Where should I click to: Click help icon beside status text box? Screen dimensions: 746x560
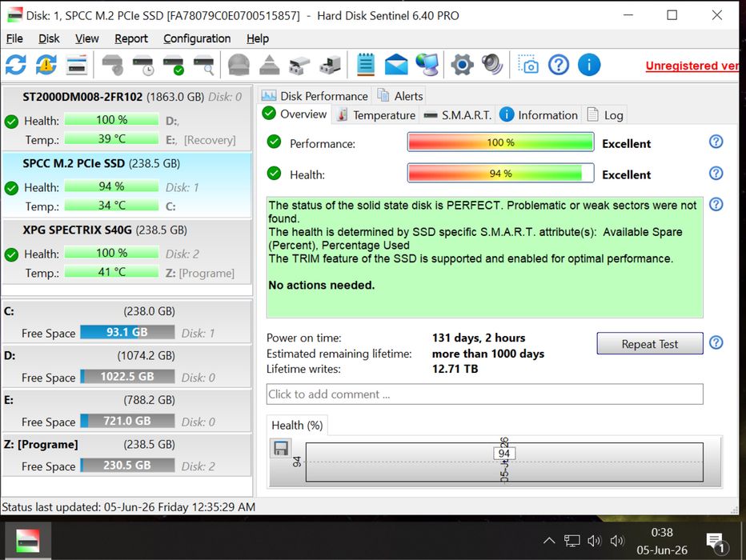[716, 205]
